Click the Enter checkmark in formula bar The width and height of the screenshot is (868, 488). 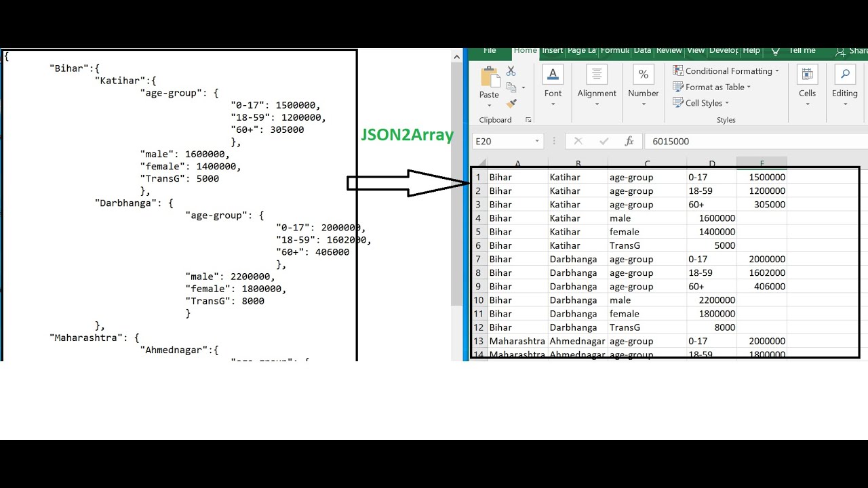[604, 141]
